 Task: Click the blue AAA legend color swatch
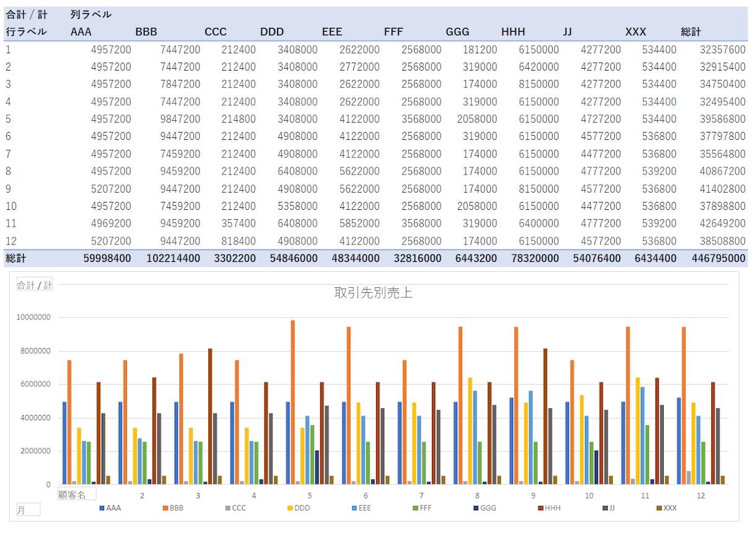(x=102, y=508)
